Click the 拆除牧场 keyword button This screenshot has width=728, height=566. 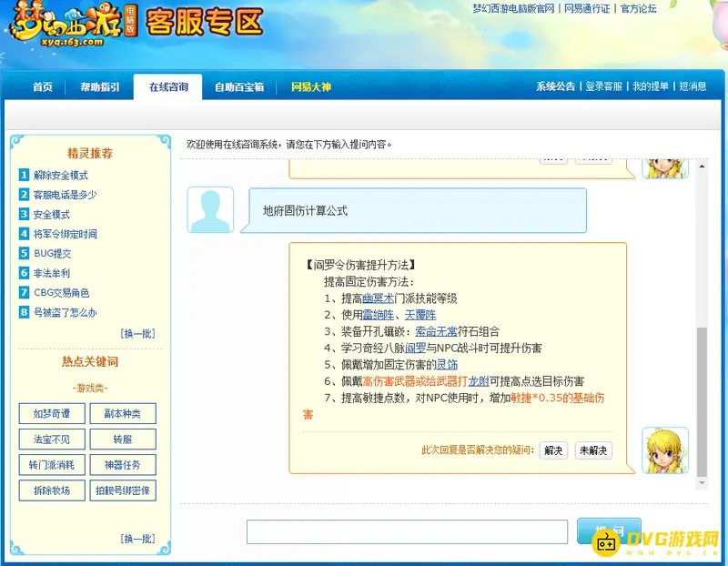coord(52,490)
